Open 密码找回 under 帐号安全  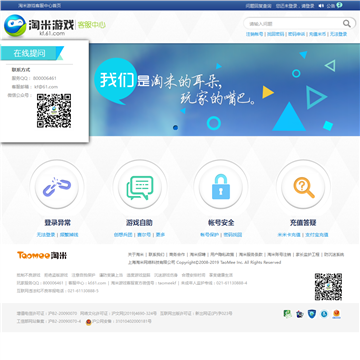(x=233, y=235)
